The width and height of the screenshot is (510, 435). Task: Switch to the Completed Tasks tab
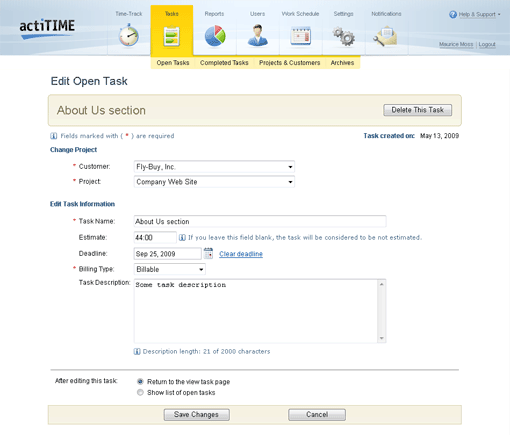[x=224, y=63]
